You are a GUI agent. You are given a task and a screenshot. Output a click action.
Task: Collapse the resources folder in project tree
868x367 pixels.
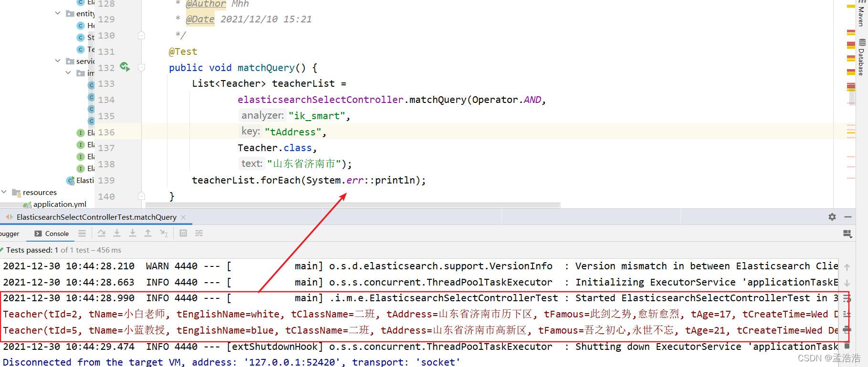tap(4, 192)
